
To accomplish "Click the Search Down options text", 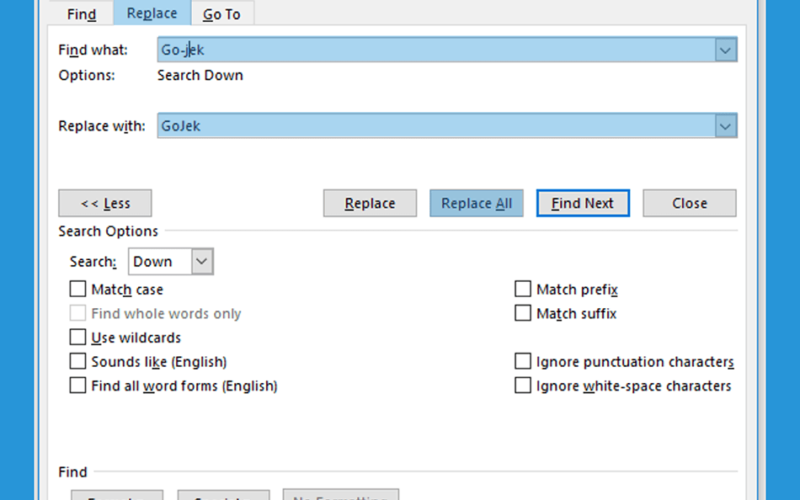I will tap(200, 75).
